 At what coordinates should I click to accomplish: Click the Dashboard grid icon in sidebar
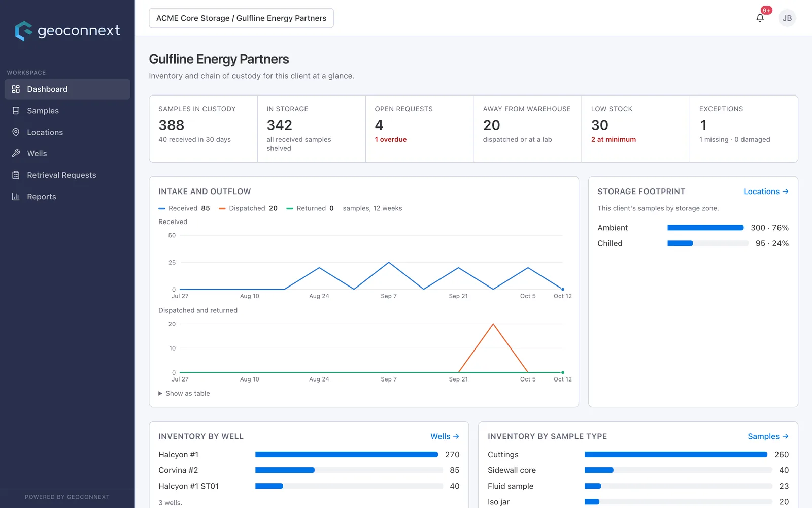click(16, 89)
